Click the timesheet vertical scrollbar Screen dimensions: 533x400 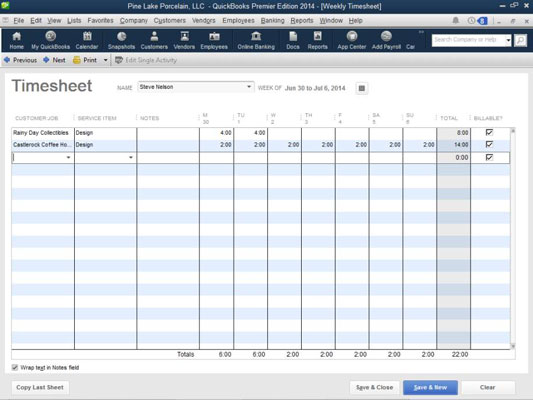513,238
